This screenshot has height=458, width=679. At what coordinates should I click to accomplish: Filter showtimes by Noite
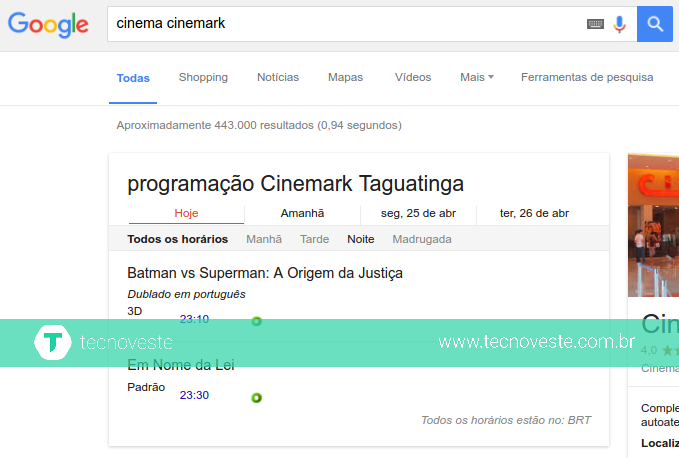tap(361, 239)
